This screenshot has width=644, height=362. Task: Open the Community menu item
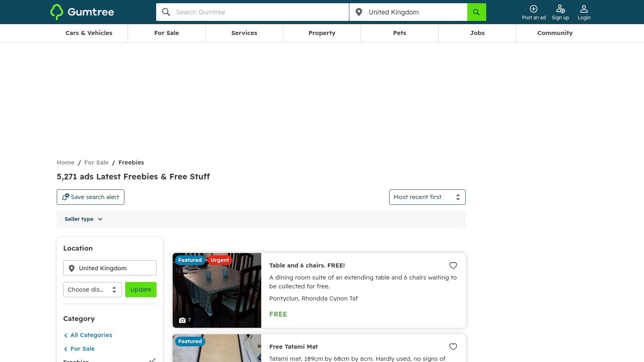[555, 33]
